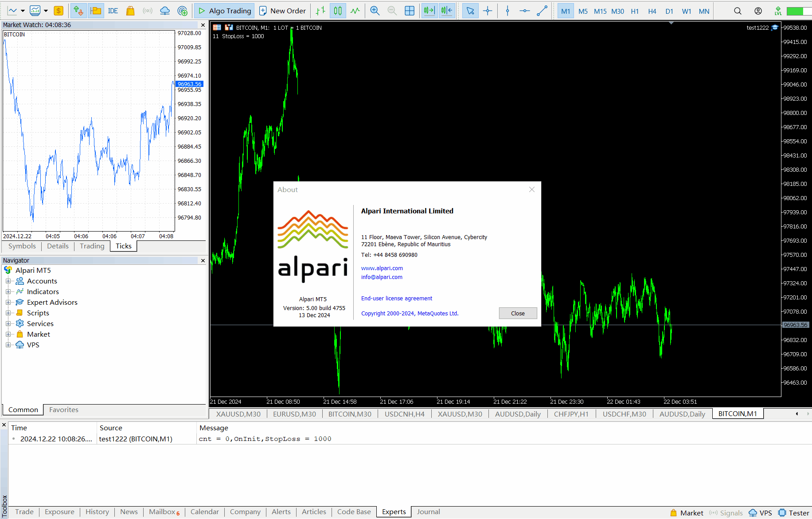Click Close button in About dialog
This screenshot has width=812, height=519.
(x=518, y=313)
